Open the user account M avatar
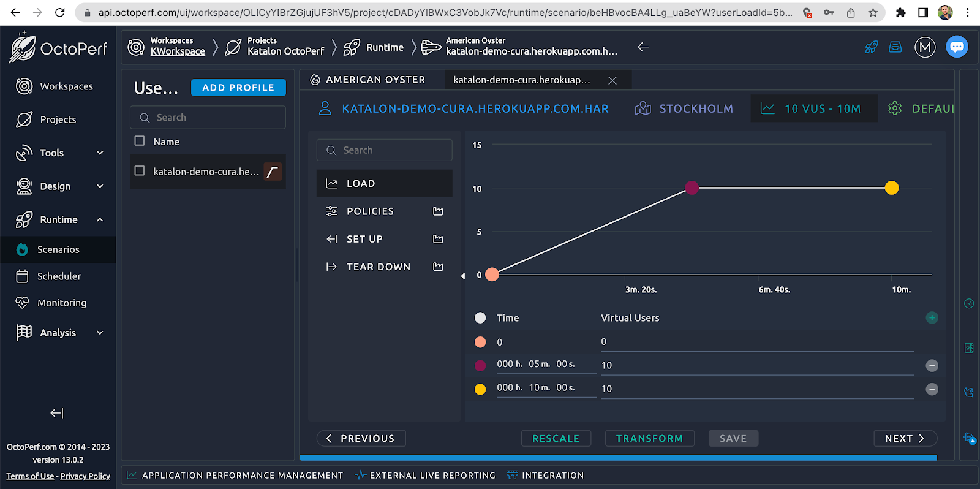This screenshot has height=489, width=980. click(x=925, y=47)
